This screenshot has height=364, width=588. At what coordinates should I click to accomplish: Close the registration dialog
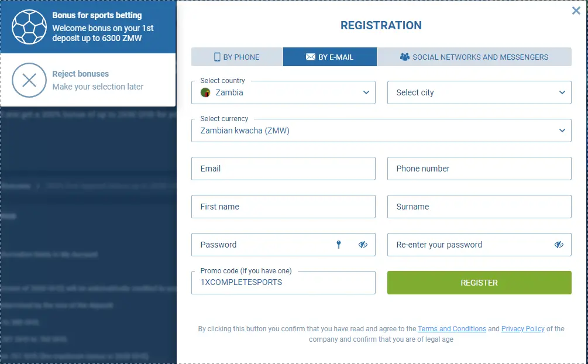click(x=576, y=11)
